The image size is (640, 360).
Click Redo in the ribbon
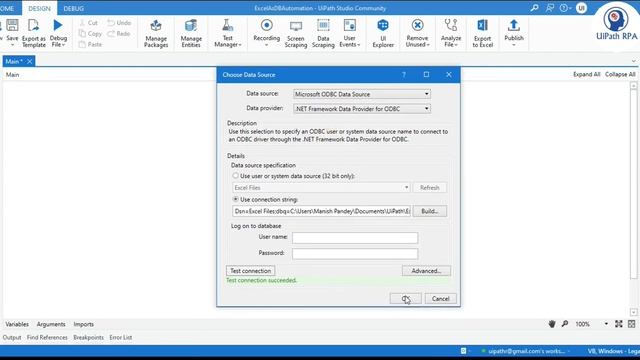coord(119,33)
